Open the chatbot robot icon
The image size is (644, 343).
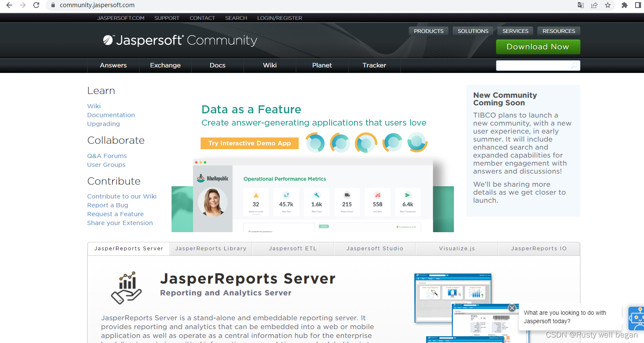pyautogui.click(x=636, y=319)
